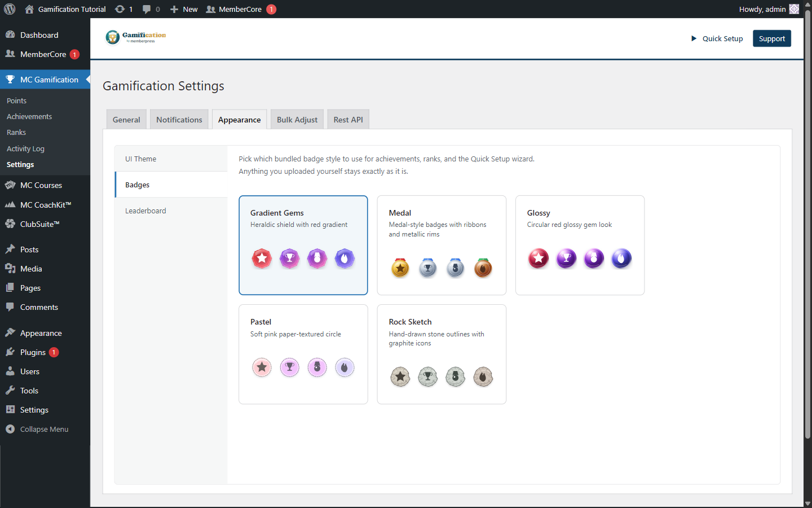Open the Activity Log submenu

[x=25, y=148]
